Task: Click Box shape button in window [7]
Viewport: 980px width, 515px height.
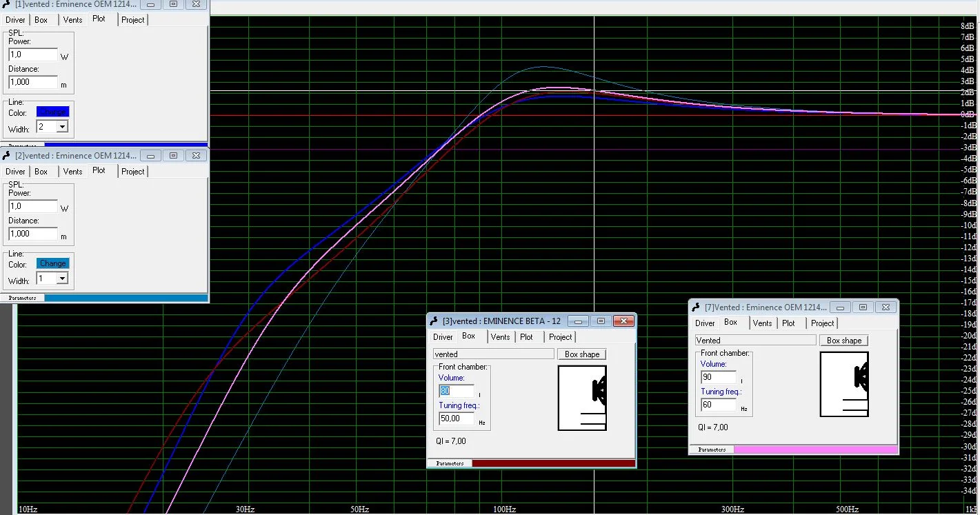Action: pos(843,341)
